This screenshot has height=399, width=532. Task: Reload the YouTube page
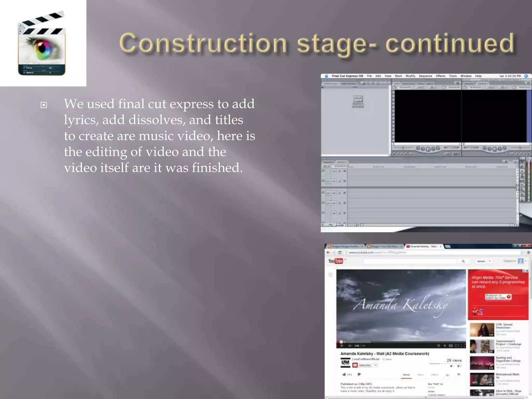pyautogui.click(x=340, y=252)
